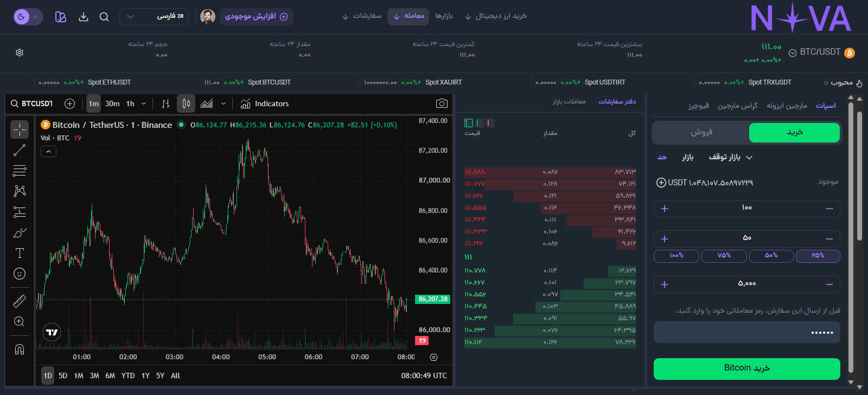The width and height of the screenshot is (868, 395).
Task: Select the Fibonacci retracement lines tool
Action: pos(20,171)
